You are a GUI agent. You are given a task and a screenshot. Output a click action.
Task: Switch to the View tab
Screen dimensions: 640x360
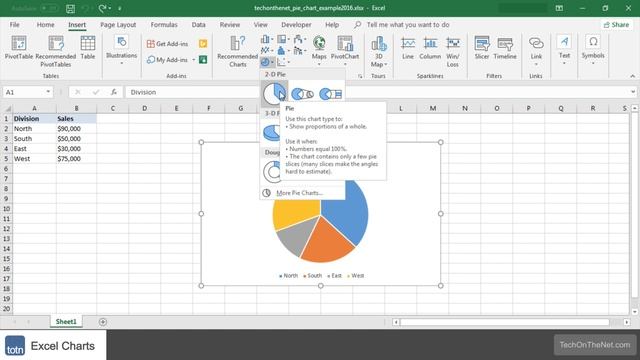[260, 25]
